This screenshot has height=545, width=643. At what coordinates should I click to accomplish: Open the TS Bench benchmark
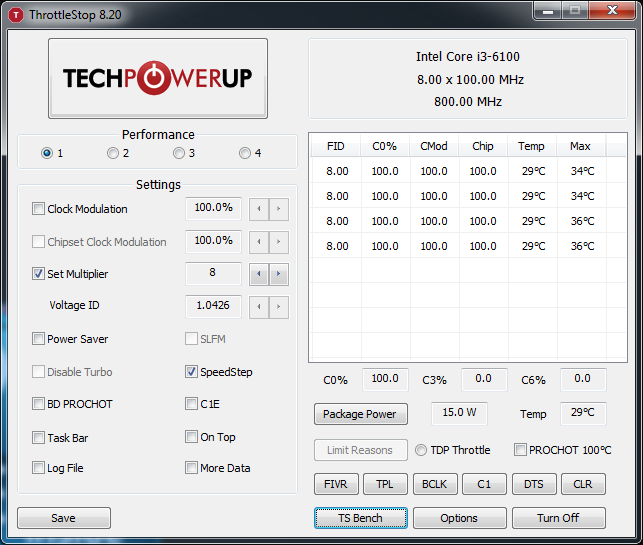tap(361, 518)
